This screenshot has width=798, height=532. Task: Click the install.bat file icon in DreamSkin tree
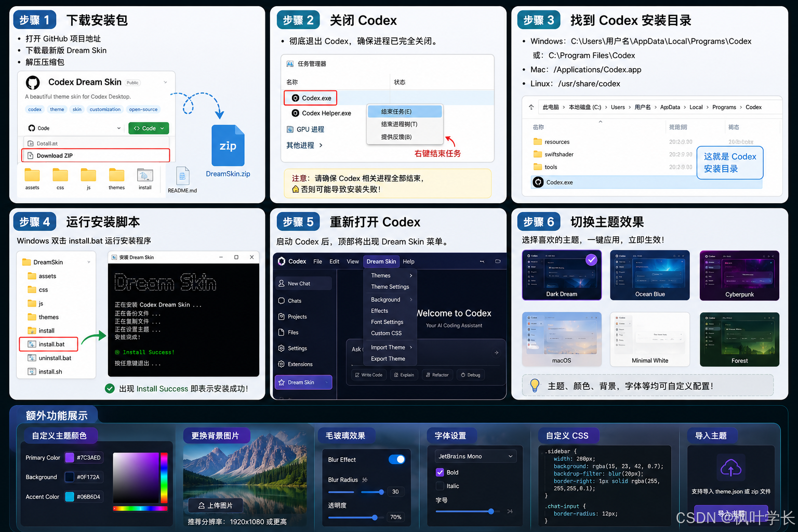[32, 344]
